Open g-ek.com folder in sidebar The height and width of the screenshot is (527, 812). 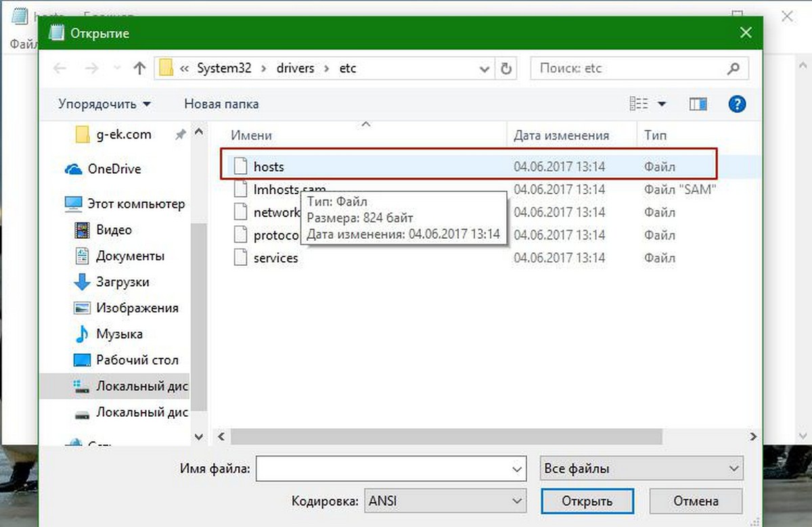124,135
